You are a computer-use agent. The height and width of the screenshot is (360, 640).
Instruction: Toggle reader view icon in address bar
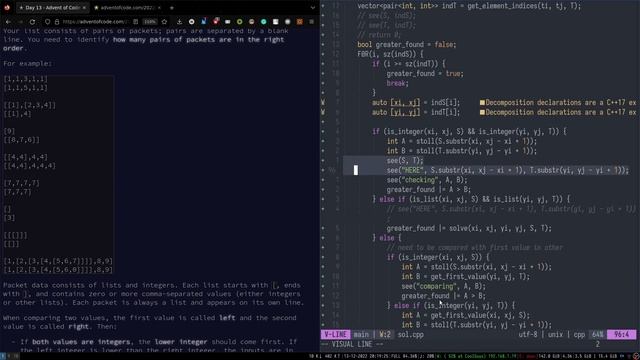point(136,22)
